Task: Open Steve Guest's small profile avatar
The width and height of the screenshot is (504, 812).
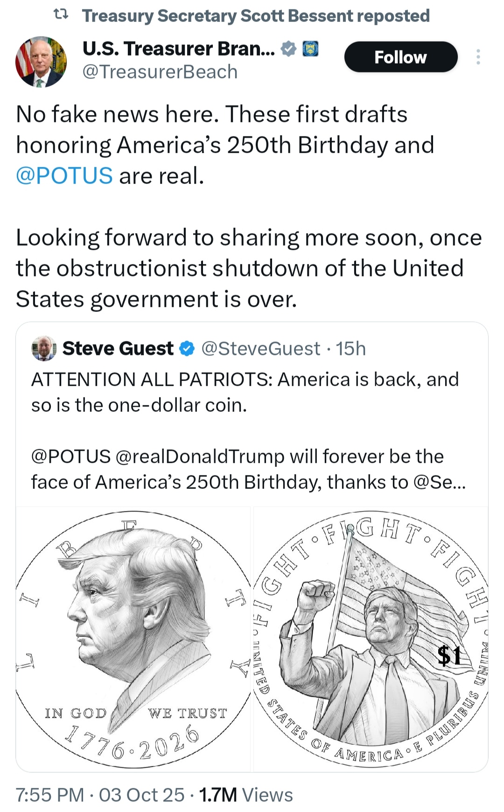Action: (x=44, y=348)
